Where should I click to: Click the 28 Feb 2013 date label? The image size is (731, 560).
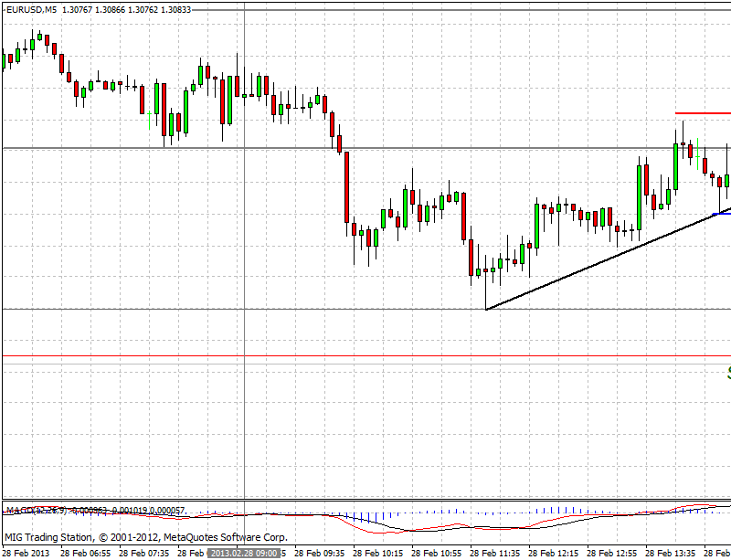[x=26, y=553]
